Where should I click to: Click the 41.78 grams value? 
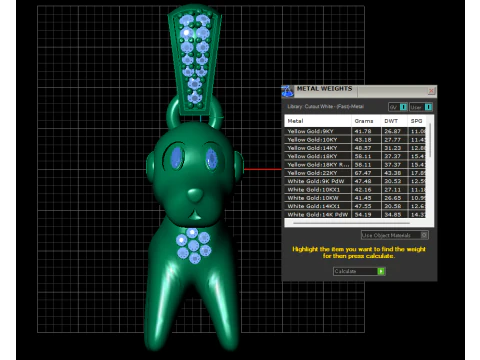pos(363,131)
